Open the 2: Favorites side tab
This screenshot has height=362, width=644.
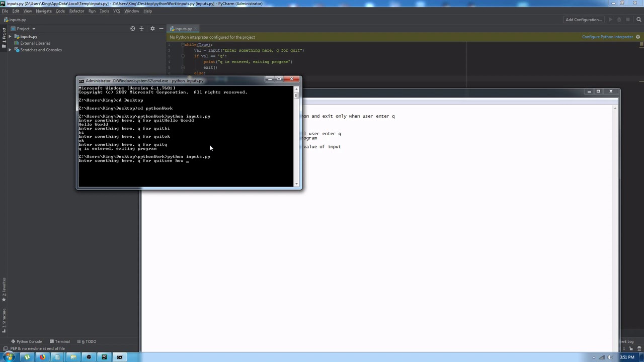(4, 290)
